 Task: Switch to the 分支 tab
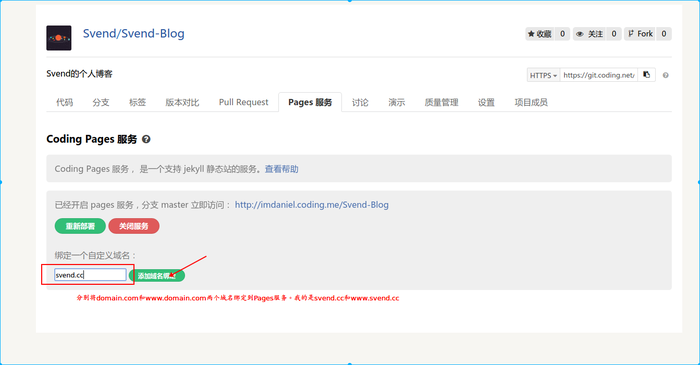pos(101,102)
